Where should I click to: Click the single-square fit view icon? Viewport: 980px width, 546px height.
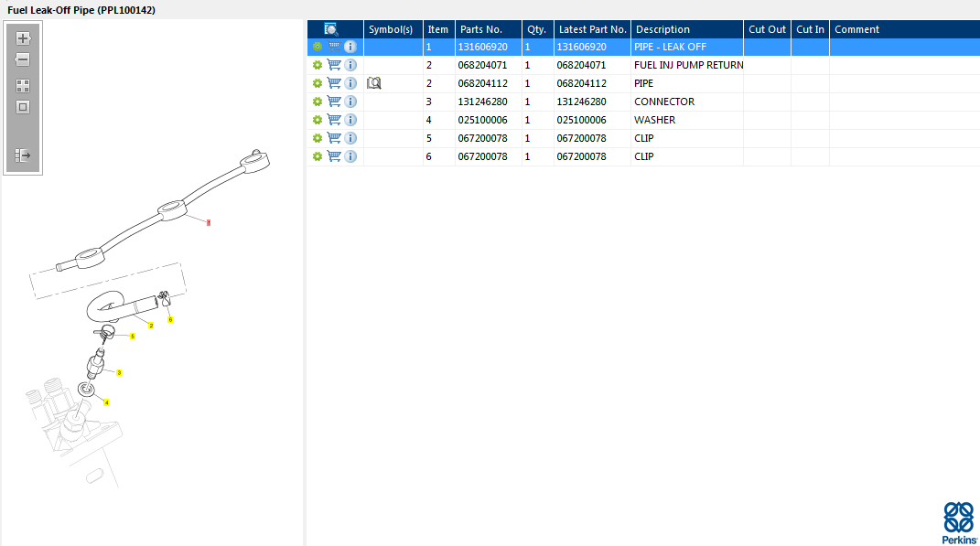click(23, 107)
